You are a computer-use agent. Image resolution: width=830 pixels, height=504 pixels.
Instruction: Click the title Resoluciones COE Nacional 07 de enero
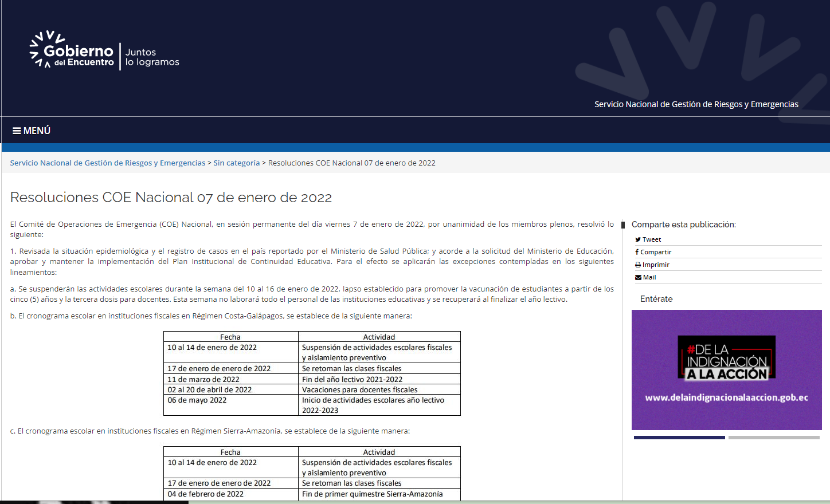[x=171, y=198]
